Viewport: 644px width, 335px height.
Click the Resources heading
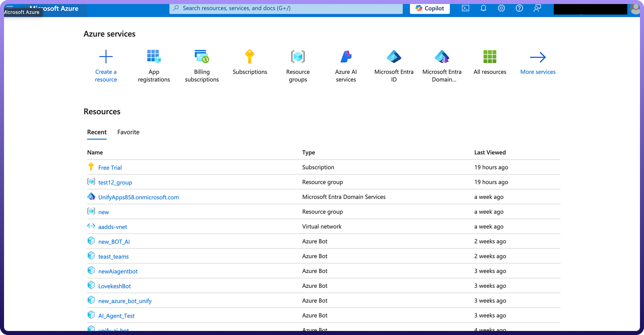(x=102, y=112)
